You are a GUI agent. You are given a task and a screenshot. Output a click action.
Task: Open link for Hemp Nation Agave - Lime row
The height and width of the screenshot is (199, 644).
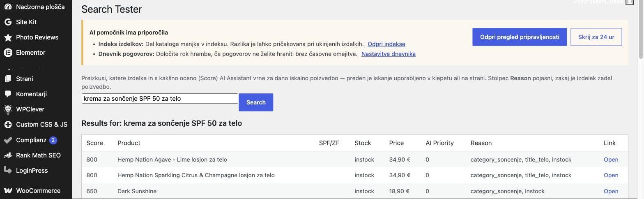[611, 160]
